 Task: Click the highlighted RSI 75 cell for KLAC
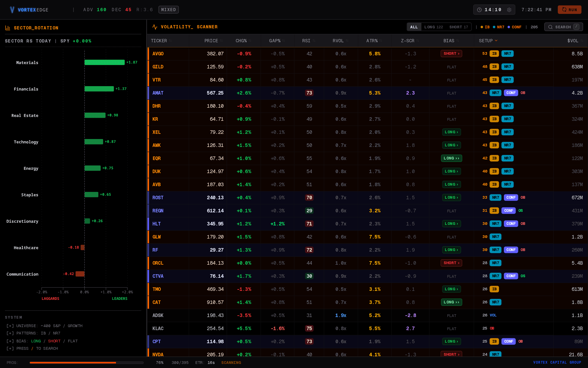pos(309,328)
